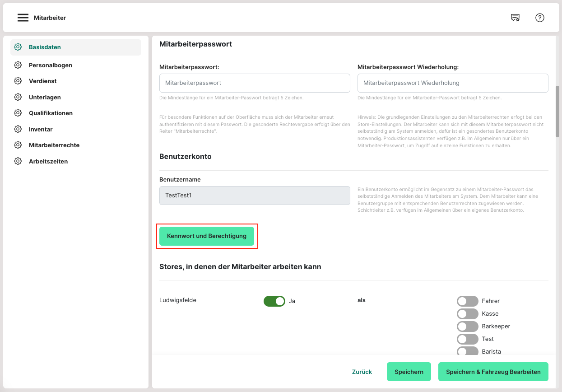This screenshot has width=562, height=392.
Task: Open the help question mark icon
Action: tap(540, 18)
